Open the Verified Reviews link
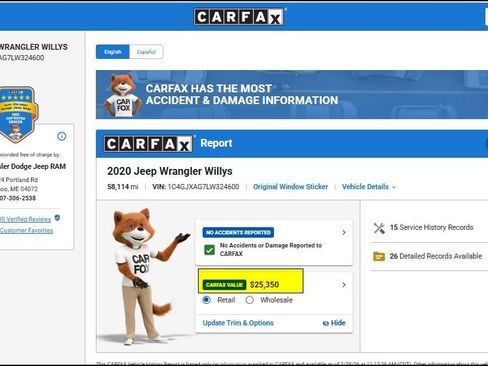Viewport: 488px width, 366px height. tap(25, 219)
